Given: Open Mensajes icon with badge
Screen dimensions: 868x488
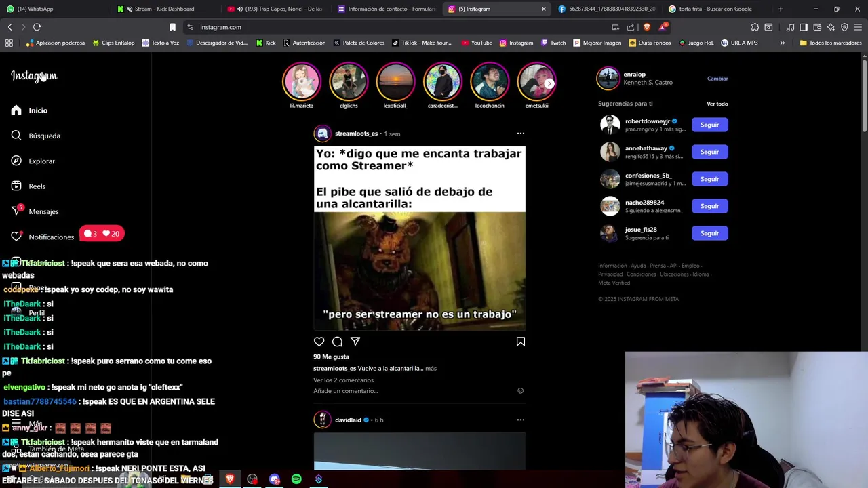Looking at the screenshot, I should tap(16, 211).
